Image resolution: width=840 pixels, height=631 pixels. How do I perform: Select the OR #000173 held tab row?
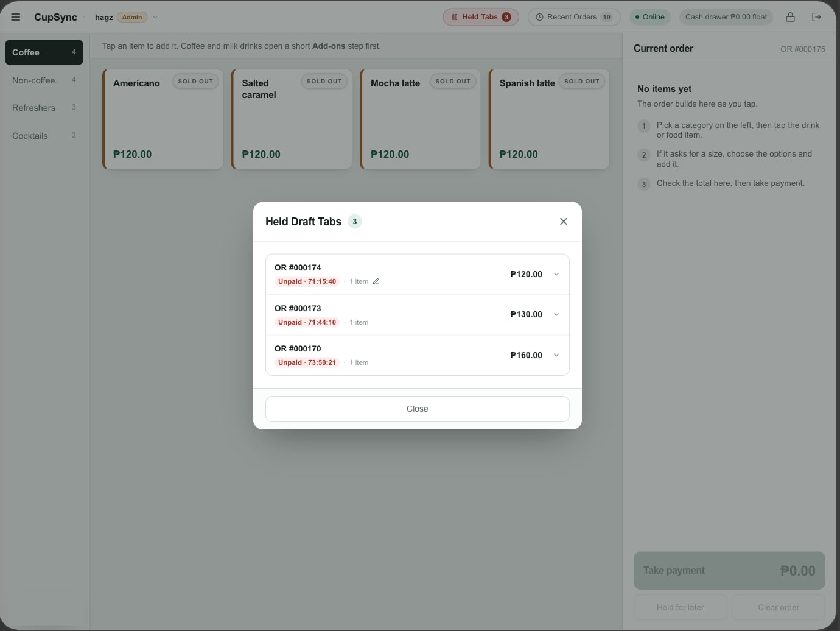[418, 315]
